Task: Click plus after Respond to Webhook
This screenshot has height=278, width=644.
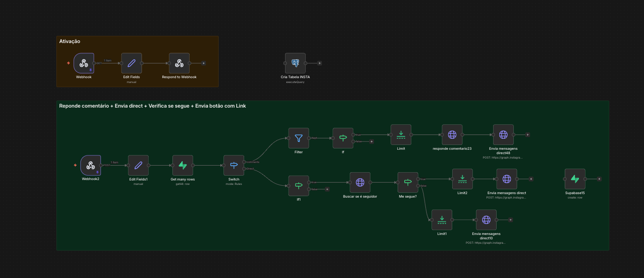Action: click(203, 63)
